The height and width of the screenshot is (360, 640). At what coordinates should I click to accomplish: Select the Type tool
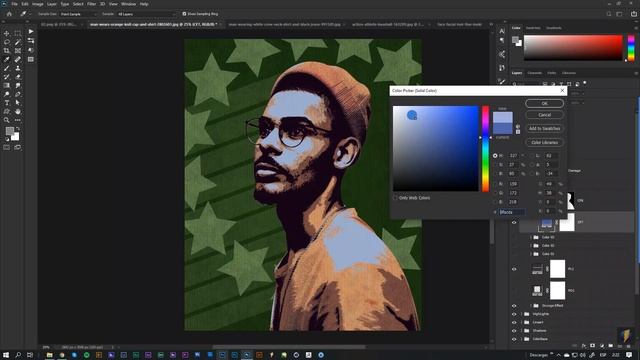7,103
